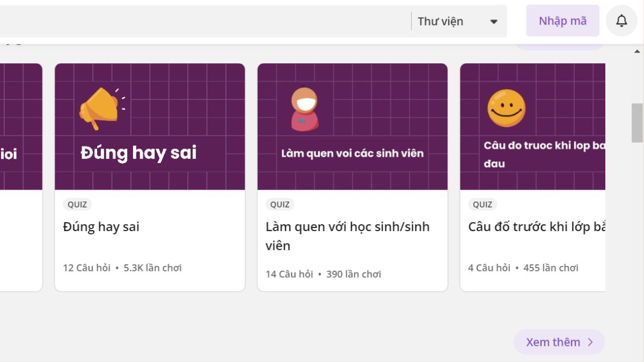Click the Câu đố trước khi lớp title
This screenshot has width=644, height=362.
pos(537,227)
